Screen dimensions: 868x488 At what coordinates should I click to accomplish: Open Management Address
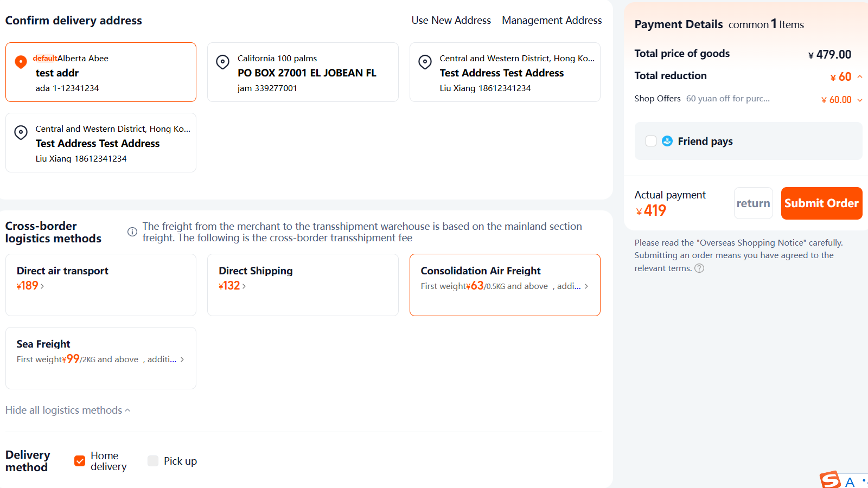[x=552, y=20]
